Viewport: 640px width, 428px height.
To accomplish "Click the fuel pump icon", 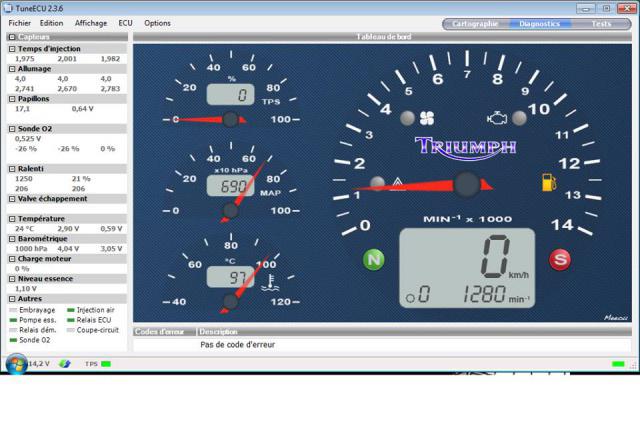I will 549,182.
